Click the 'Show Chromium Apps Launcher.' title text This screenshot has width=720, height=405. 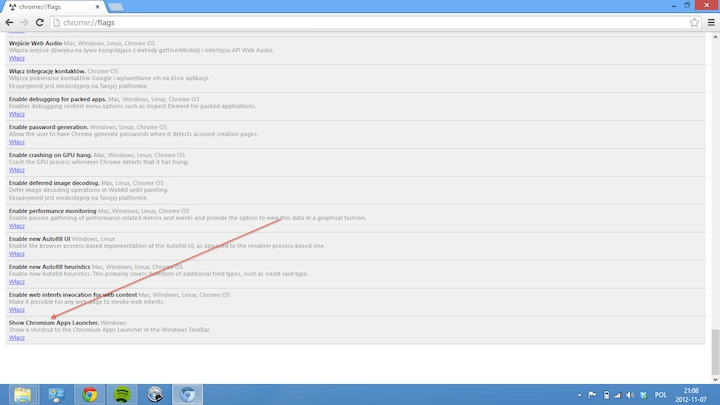[x=54, y=323]
